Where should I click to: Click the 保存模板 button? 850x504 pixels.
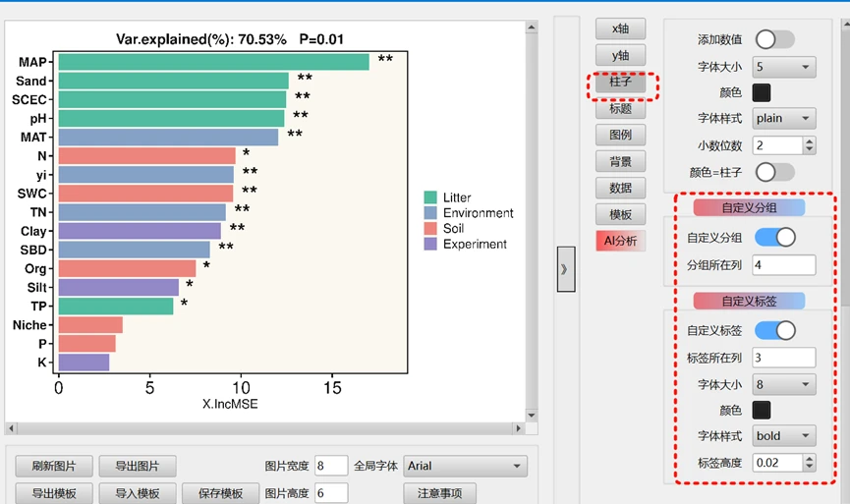[220, 493]
